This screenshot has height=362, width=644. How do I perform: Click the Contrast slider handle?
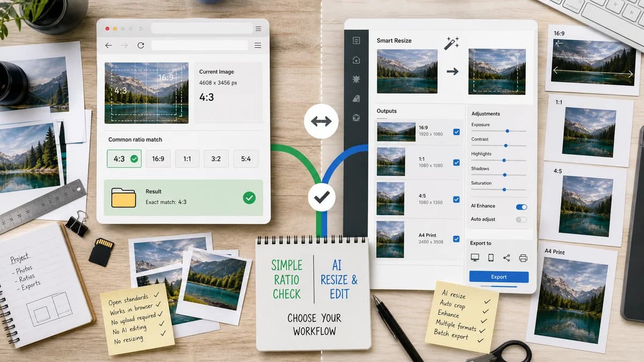[x=506, y=145]
